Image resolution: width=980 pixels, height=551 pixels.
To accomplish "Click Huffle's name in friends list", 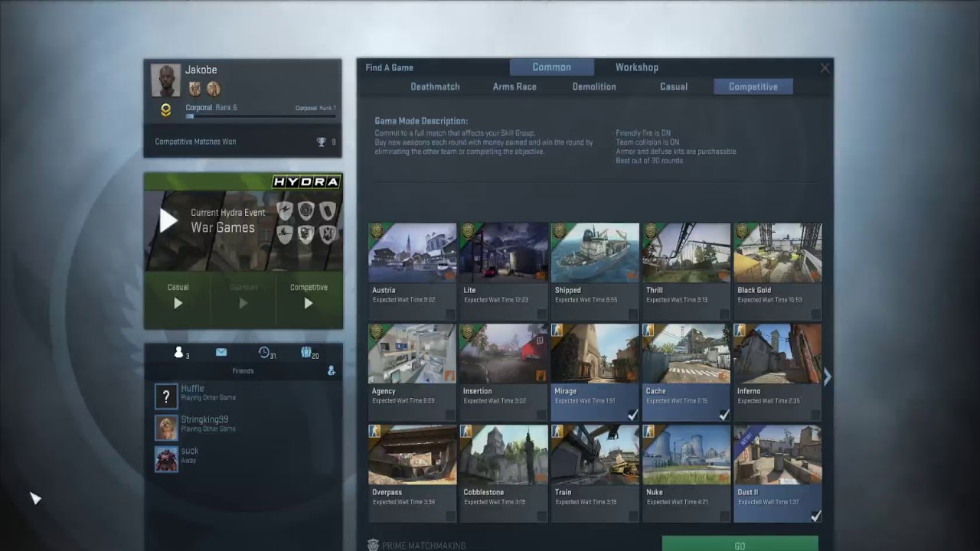I will pos(192,389).
